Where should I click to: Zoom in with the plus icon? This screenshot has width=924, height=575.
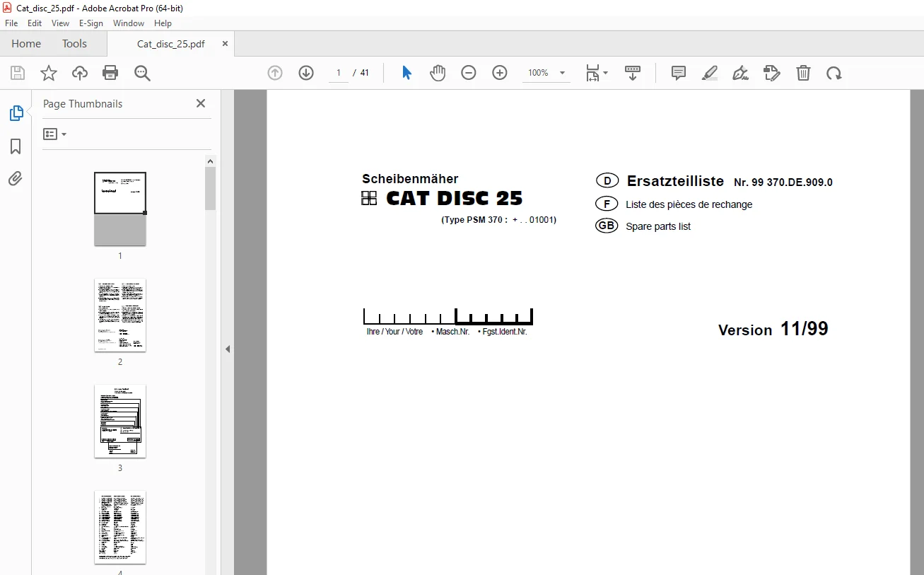point(500,73)
